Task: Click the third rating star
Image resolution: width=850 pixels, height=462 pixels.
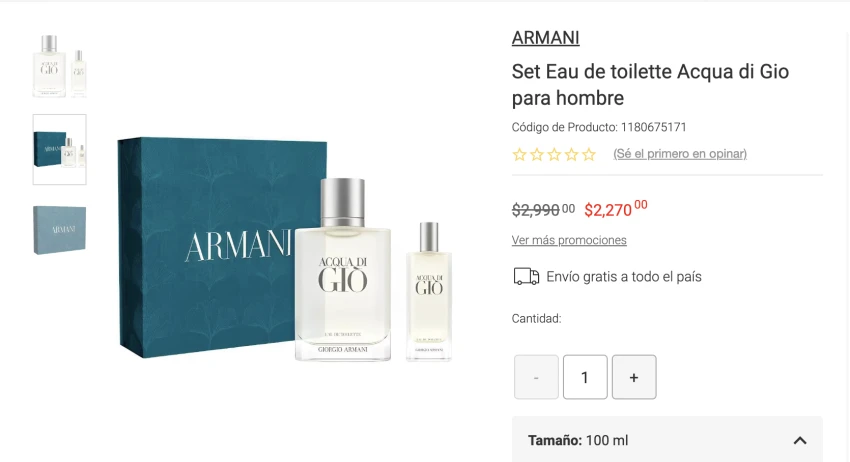Action: click(554, 155)
